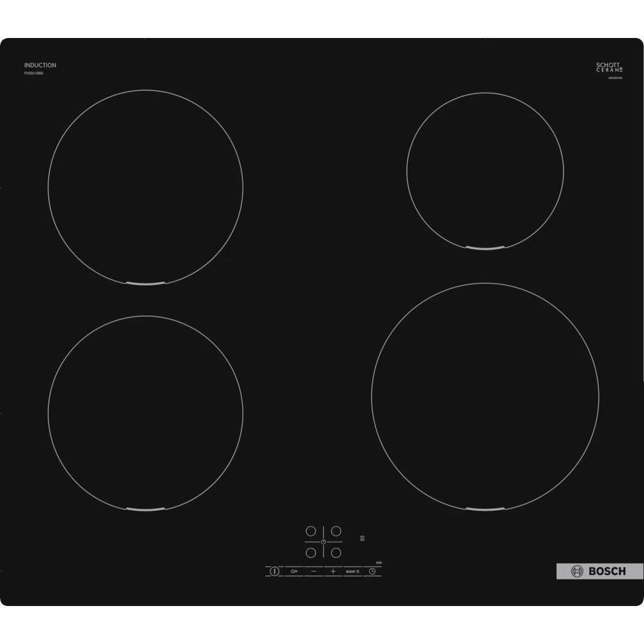The image size is (644, 644).
Task: Click the center of the small top-right cooking zone
Action: pyautogui.click(x=485, y=171)
